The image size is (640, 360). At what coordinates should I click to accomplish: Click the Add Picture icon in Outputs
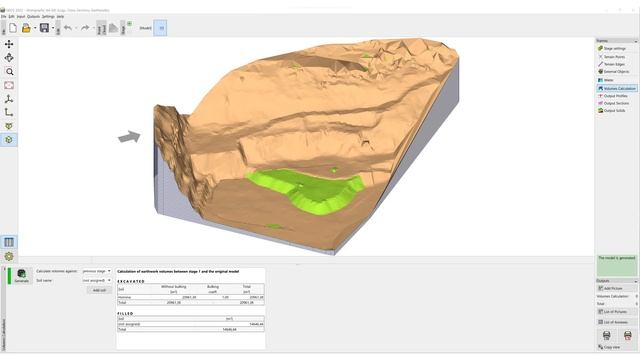coord(601,288)
